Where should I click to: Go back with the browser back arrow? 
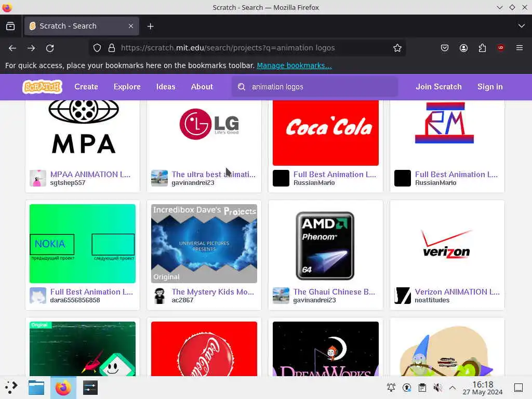(12, 48)
